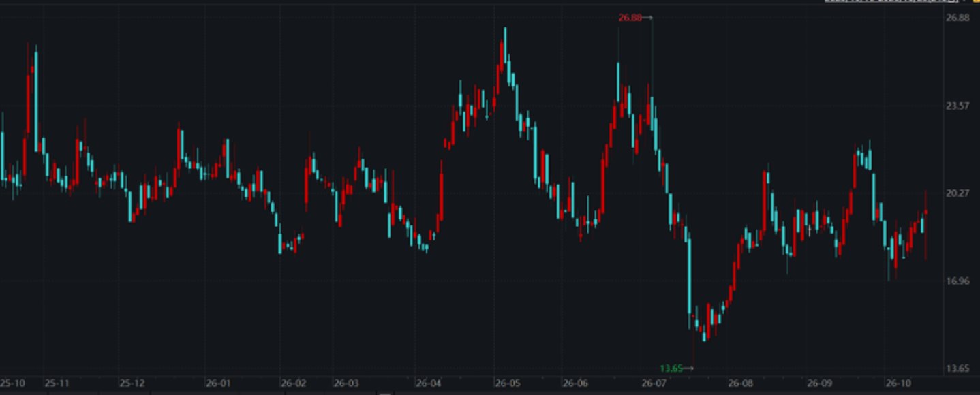Click the 26-07 date axis label
Screen dimensions: 980x395
tap(654, 383)
